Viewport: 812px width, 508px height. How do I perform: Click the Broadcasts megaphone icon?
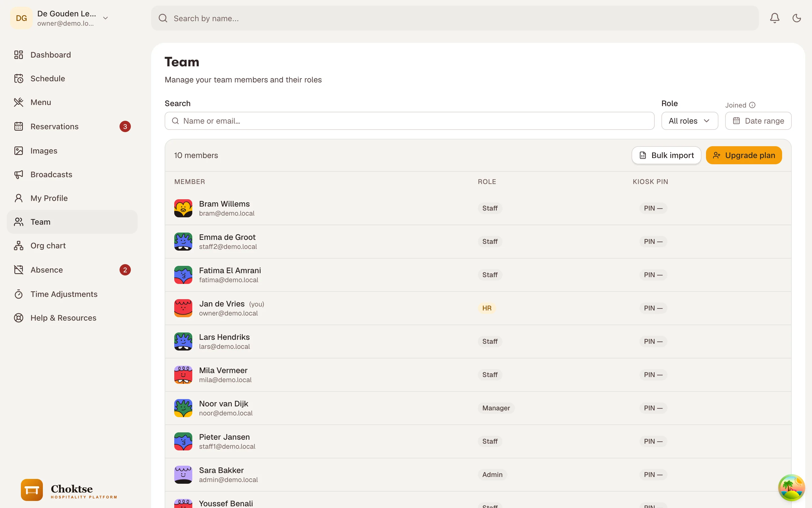point(19,174)
